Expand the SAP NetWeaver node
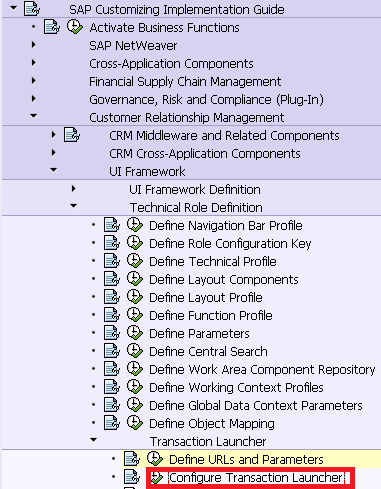381x489 pixels. point(33,45)
